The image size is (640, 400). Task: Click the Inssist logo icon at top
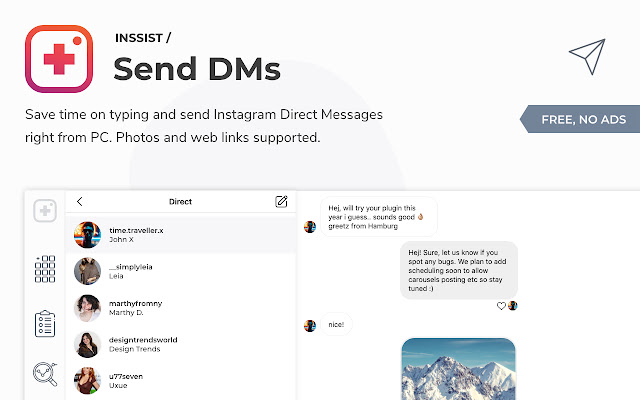coord(59,59)
